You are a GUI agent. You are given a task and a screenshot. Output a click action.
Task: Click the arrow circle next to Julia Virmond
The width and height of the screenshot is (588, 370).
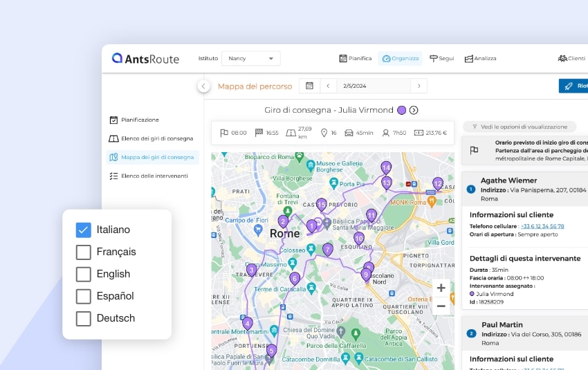click(414, 110)
